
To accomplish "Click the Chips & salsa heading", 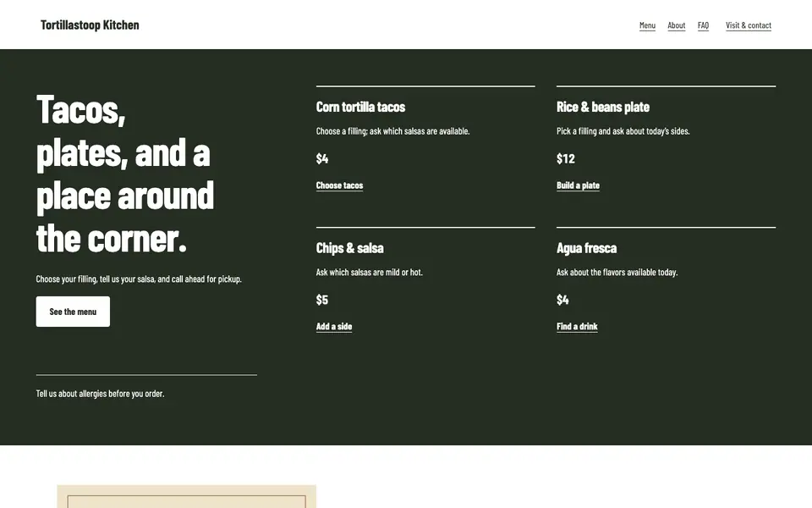I will pyautogui.click(x=349, y=248).
